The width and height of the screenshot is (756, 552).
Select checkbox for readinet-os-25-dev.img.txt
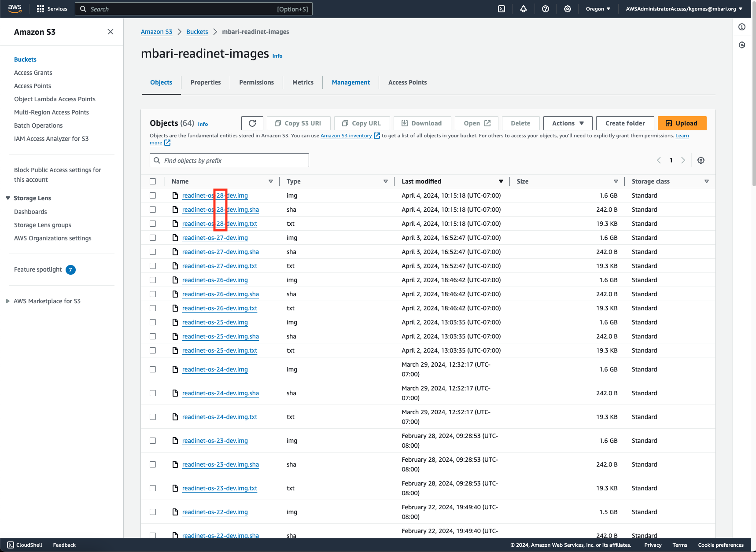pos(153,350)
